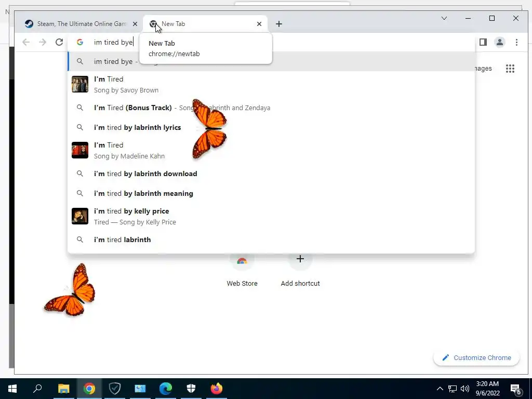This screenshot has width=532, height=399.
Task: Click the Savoy Brown album thumbnail
Action: [79, 84]
